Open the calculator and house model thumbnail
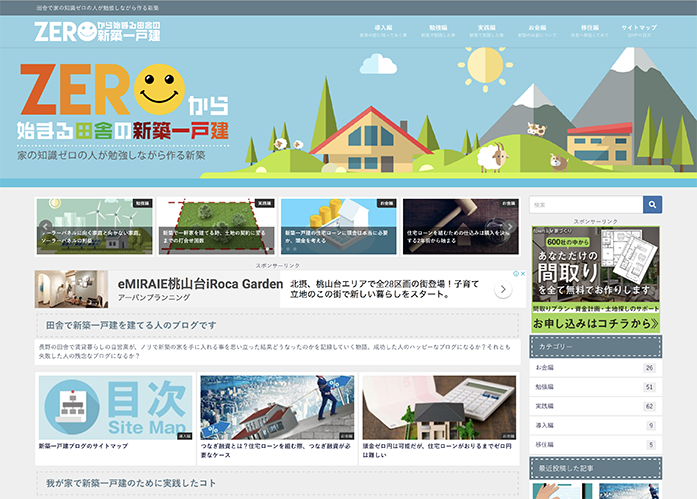This screenshot has height=499, width=697. 439,407
